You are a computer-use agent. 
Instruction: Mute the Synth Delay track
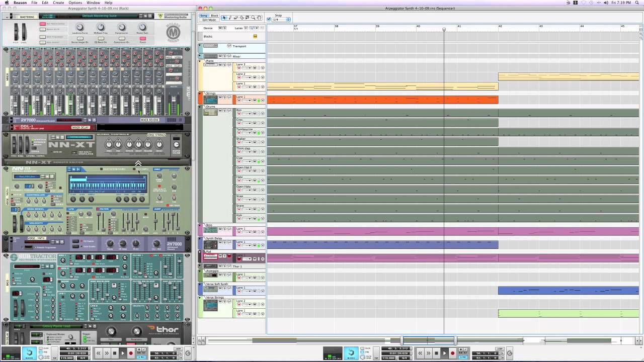[220, 242]
